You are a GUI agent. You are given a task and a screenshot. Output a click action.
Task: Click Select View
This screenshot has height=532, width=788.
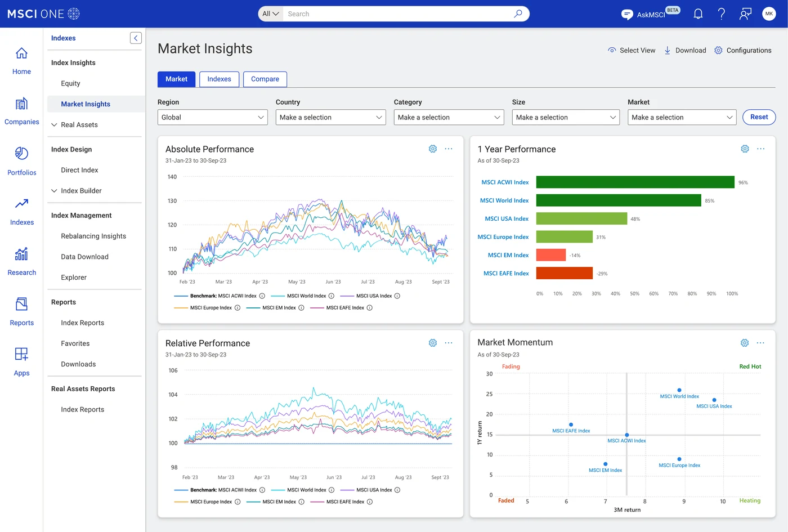pyautogui.click(x=632, y=50)
